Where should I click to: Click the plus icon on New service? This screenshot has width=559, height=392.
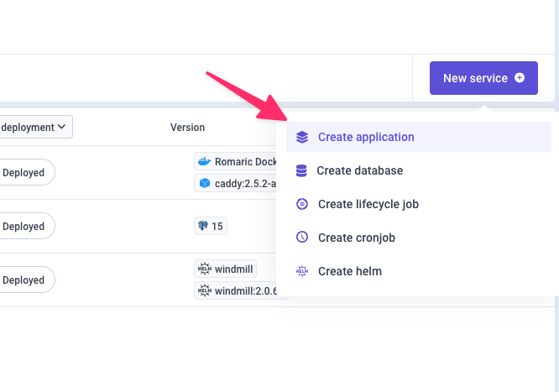click(x=520, y=78)
